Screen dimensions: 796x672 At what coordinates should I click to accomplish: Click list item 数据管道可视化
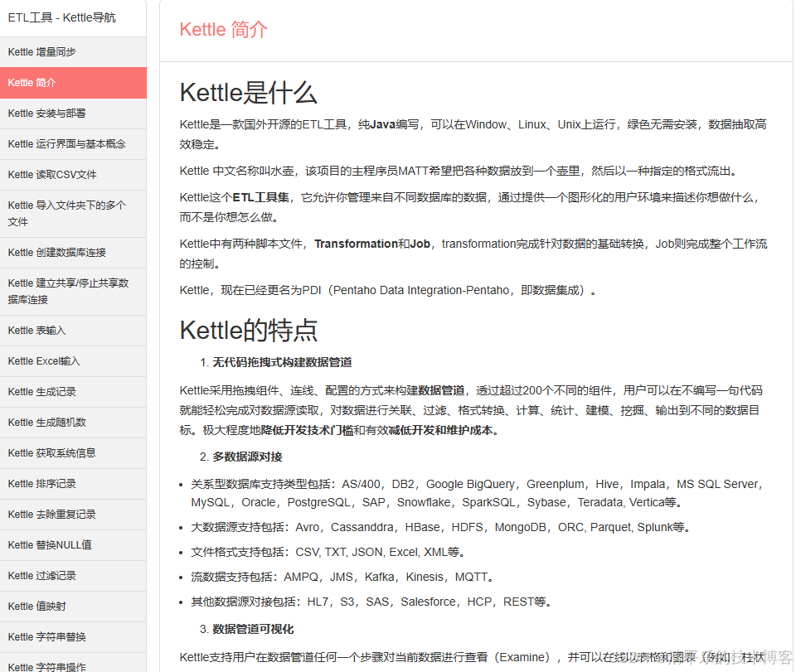click(253, 630)
